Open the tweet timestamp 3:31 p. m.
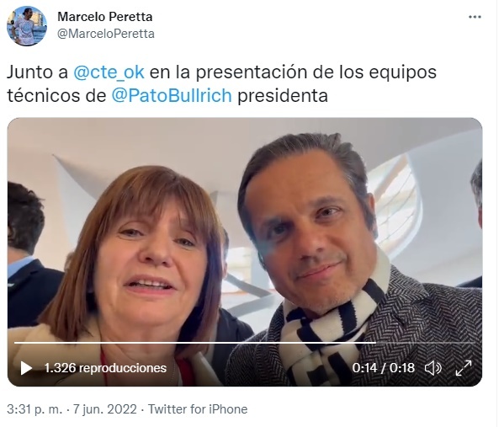This screenshot has width=504, height=427. [x=34, y=409]
